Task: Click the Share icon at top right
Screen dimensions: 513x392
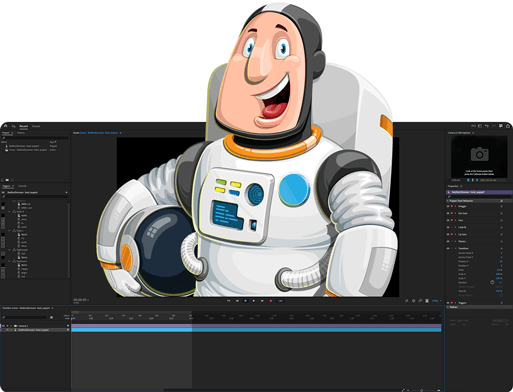Action: tap(508, 126)
